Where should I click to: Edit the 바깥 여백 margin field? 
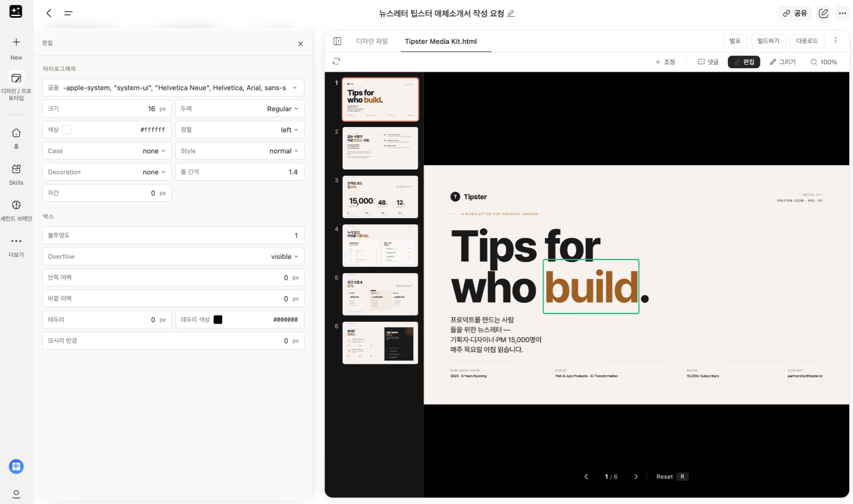click(x=173, y=299)
